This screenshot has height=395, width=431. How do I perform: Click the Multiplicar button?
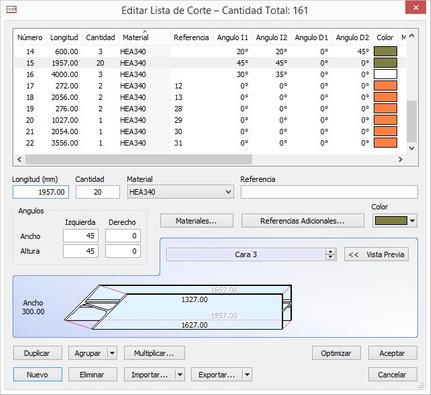(x=154, y=353)
